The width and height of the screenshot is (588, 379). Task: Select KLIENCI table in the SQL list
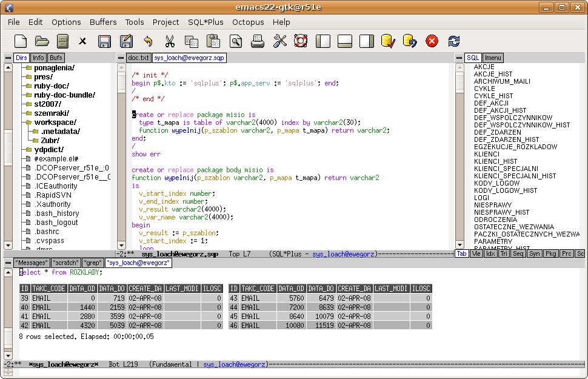[486, 154]
